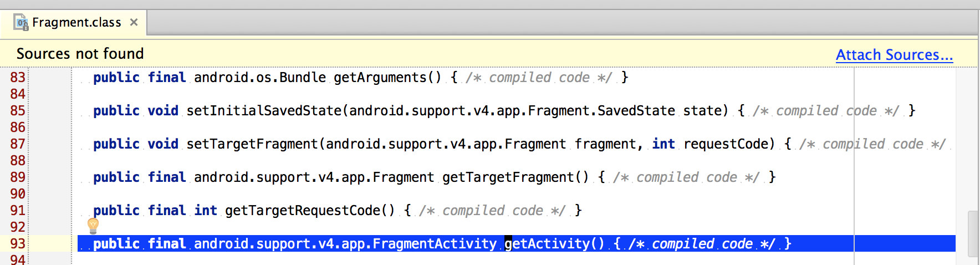Click the yellow lightbulb intention icon

click(93, 225)
